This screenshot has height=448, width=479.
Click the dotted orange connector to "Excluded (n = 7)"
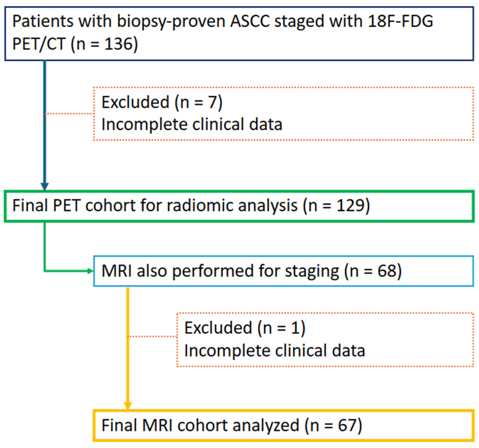[70, 113]
